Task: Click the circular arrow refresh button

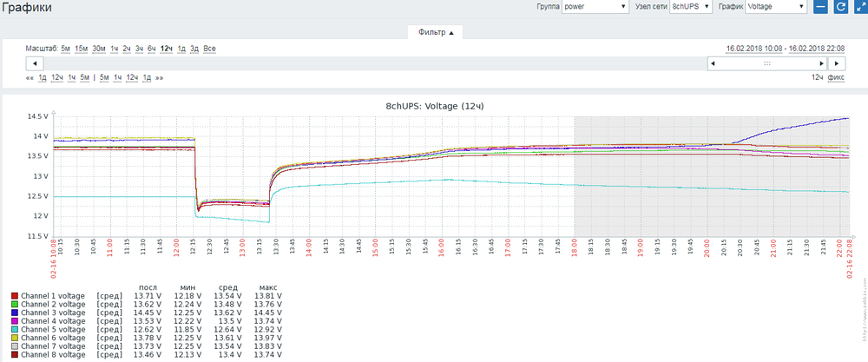Action: (x=840, y=7)
